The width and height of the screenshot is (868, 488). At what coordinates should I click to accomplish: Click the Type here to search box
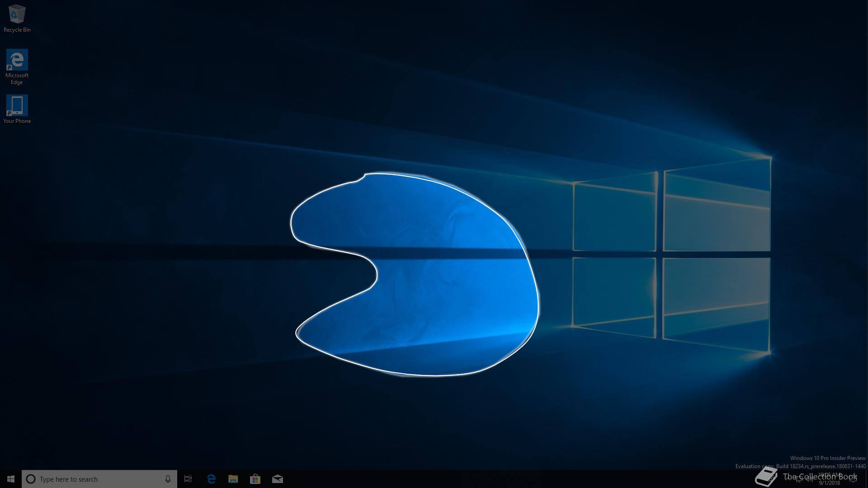pyautogui.click(x=99, y=479)
